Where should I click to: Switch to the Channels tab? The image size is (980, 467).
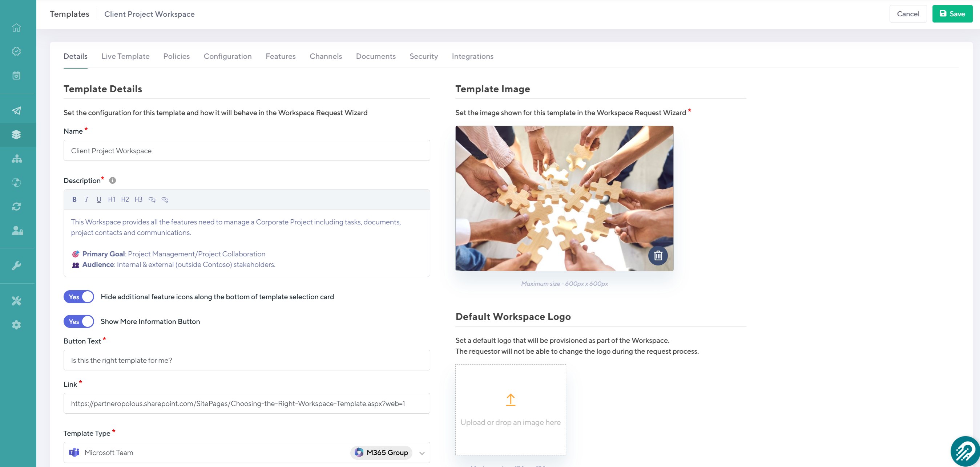point(326,56)
